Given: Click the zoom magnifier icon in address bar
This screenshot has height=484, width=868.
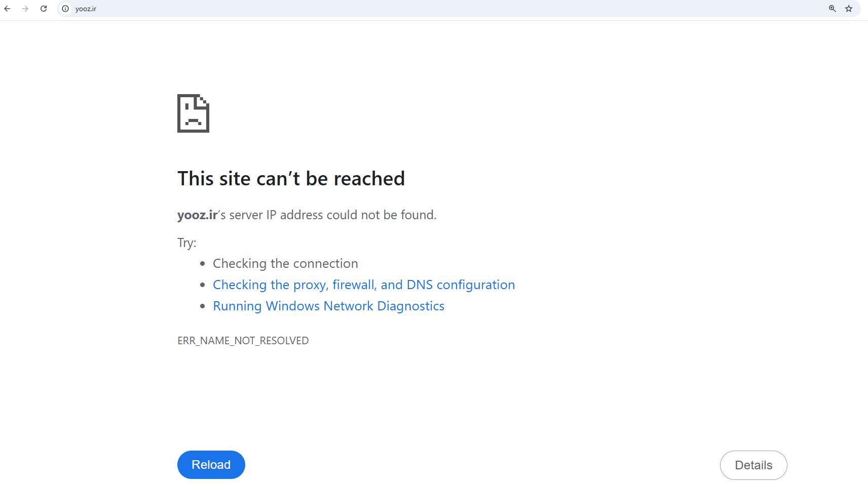Looking at the screenshot, I should click(x=832, y=9).
